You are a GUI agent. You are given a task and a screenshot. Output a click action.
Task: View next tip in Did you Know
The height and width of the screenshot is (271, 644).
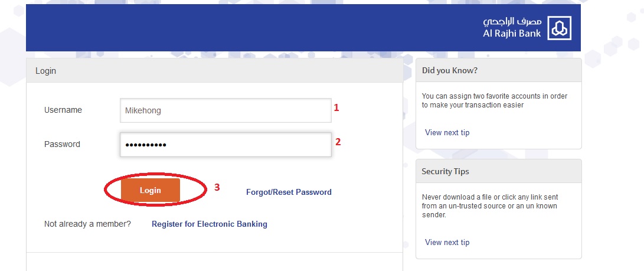point(447,133)
